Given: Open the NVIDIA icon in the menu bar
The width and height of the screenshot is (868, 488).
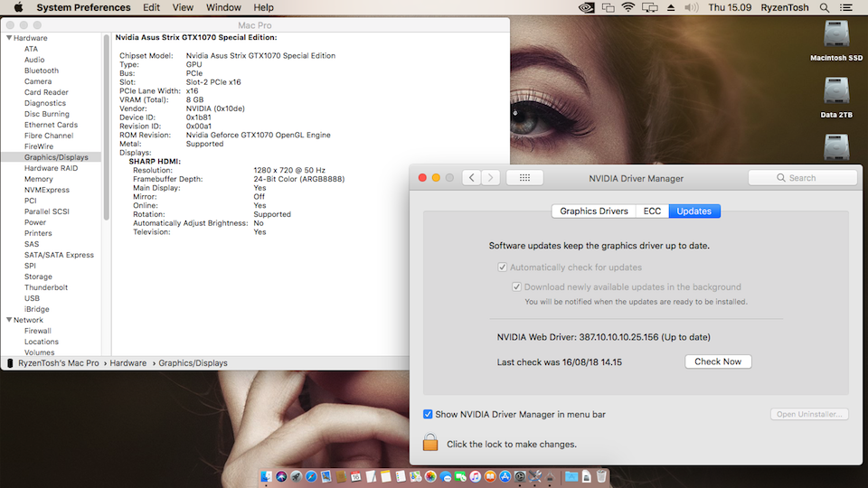Looking at the screenshot, I should 586,7.
